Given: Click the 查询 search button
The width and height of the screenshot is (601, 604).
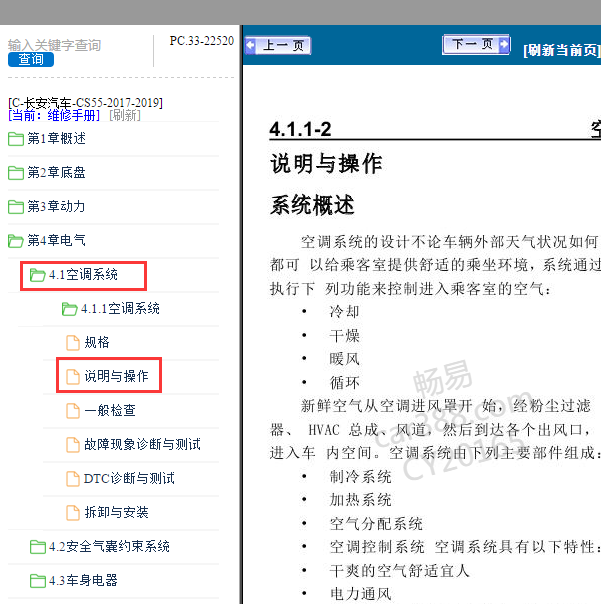Looking at the screenshot, I should [31, 59].
